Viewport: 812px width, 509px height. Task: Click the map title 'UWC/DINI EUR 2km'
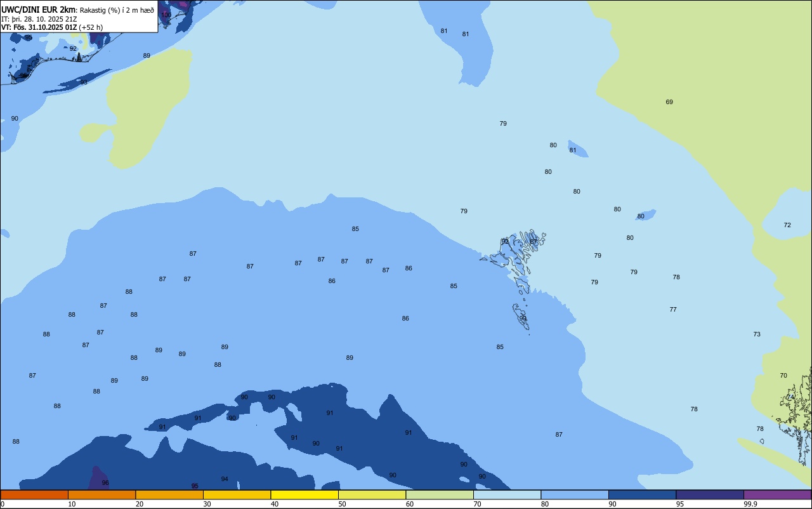tap(39, 10)
